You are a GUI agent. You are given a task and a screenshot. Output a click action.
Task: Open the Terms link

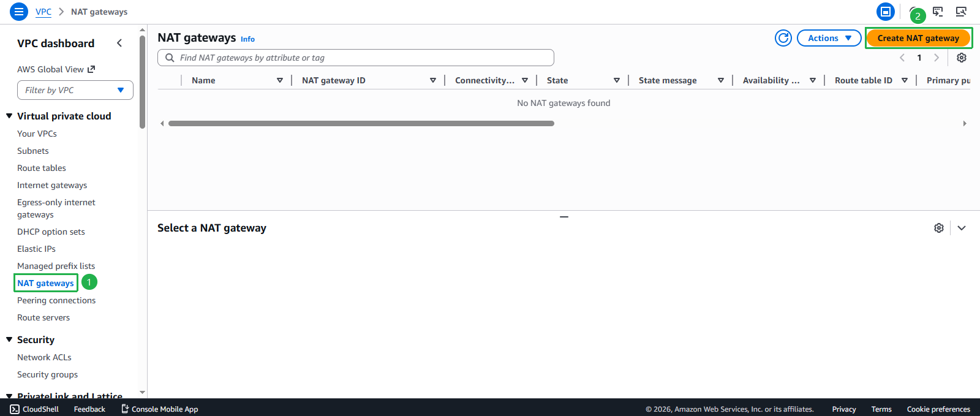(881, 409)
